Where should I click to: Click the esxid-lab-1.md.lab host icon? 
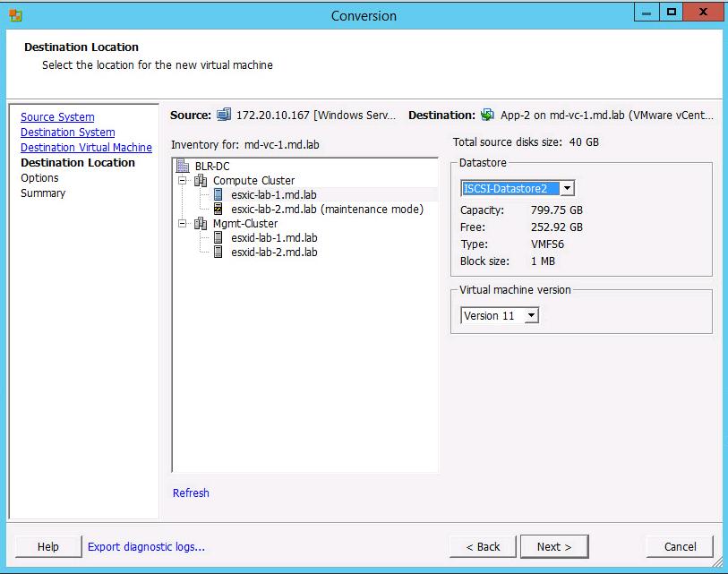[218, 238]
